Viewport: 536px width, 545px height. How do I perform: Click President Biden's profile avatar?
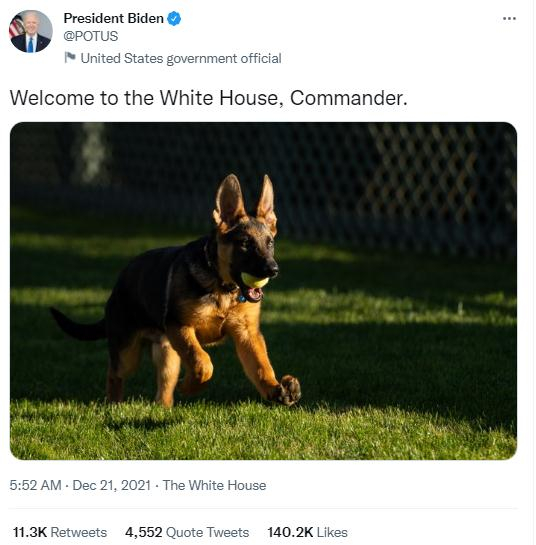(x=31, y=31)
